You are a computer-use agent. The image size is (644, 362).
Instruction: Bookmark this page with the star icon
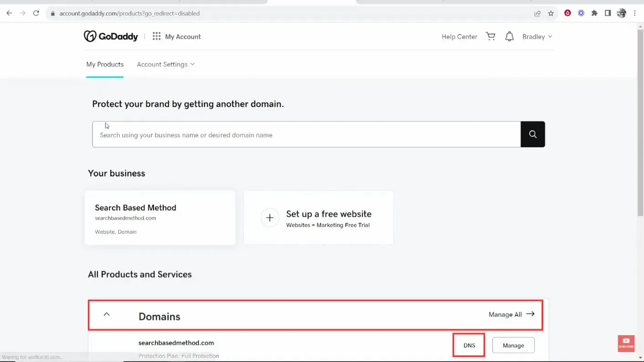(551, 13)
